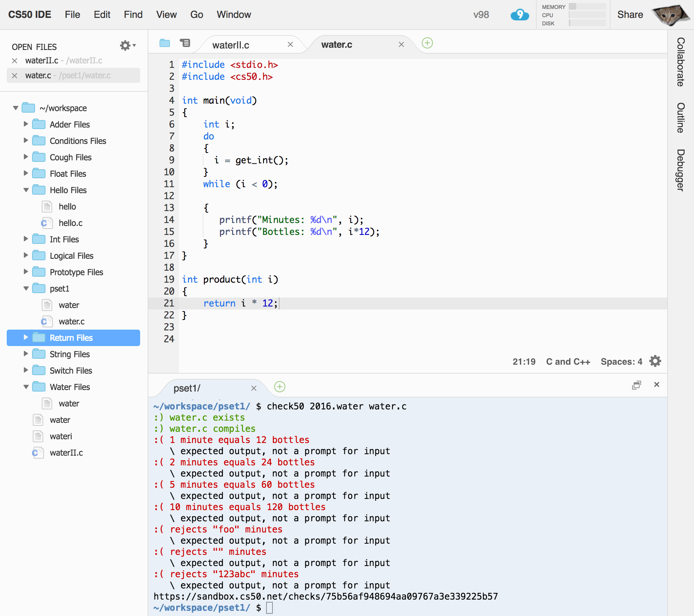Open the sandbox.cs50.net checks link
The width and height of the screenshot is (694, 616).
coord(325,596)
